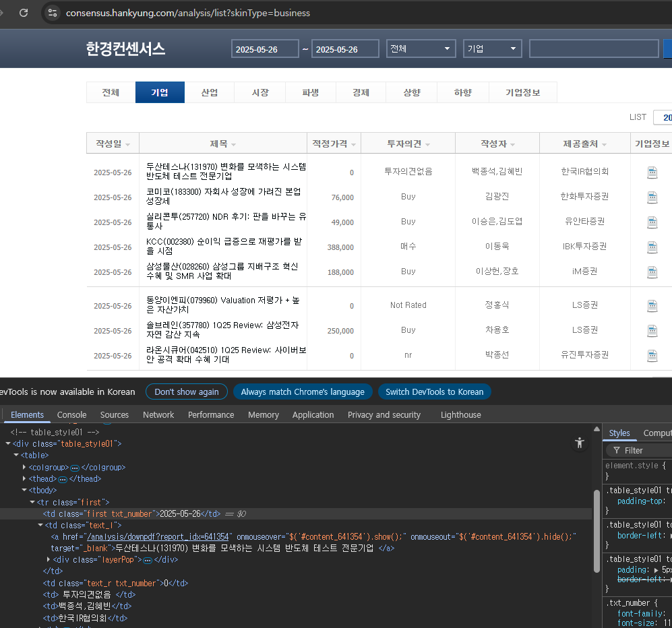Switch to DevTools Memory tab
Image resolution: width=672 pixels, height=628 pixels.
[263, 414]
